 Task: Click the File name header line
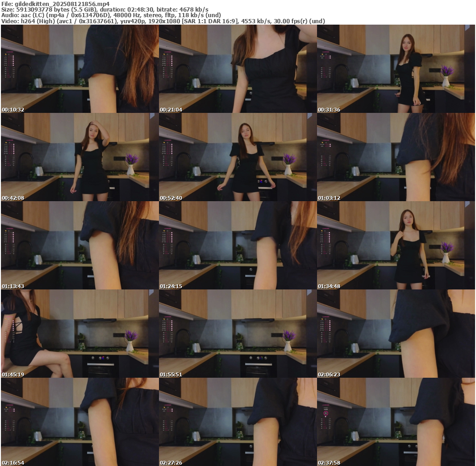pyautogui.click(x=56, y=4)
